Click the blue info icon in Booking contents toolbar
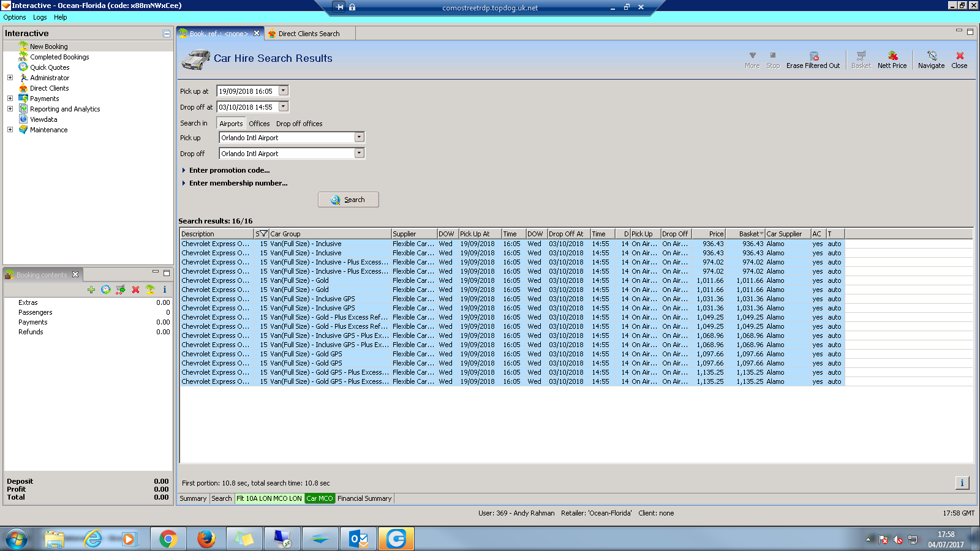Image resolution: width=980 pixels, height=551 pixels. [x=165, y=290]
